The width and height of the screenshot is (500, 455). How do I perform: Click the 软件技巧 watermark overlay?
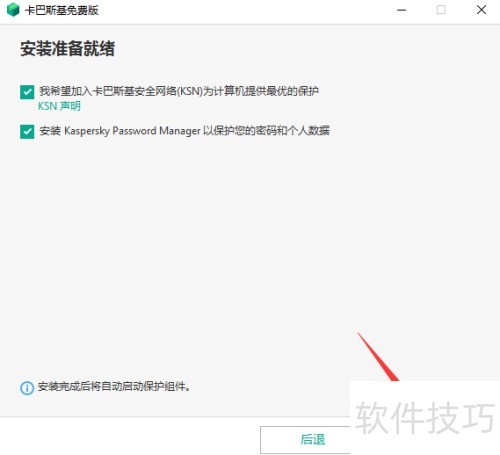pos(425,418)
